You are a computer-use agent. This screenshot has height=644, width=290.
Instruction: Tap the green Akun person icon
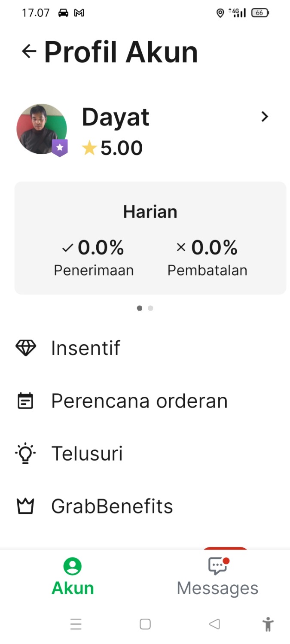coord(73,567)
